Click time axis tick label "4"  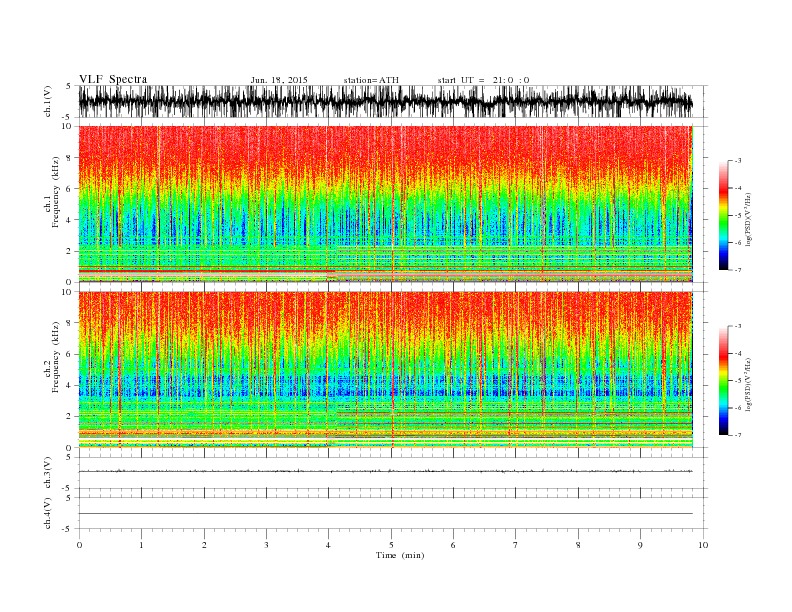[328, 545]
